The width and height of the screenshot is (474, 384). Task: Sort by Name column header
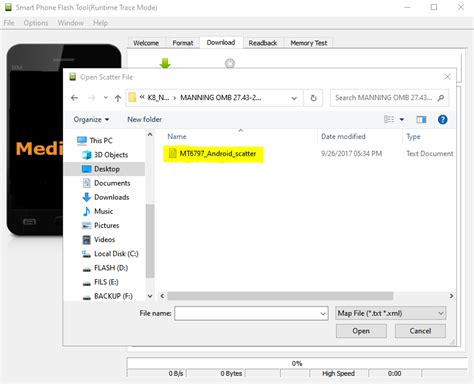pyautogui.click(x=177, y=137)
